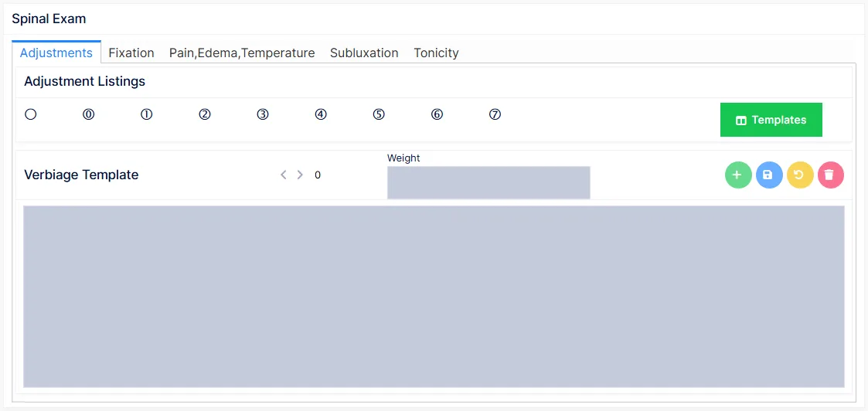
Task: Select adjustment listing number 1
Action: pyautogui.click(x=147, y=114)
